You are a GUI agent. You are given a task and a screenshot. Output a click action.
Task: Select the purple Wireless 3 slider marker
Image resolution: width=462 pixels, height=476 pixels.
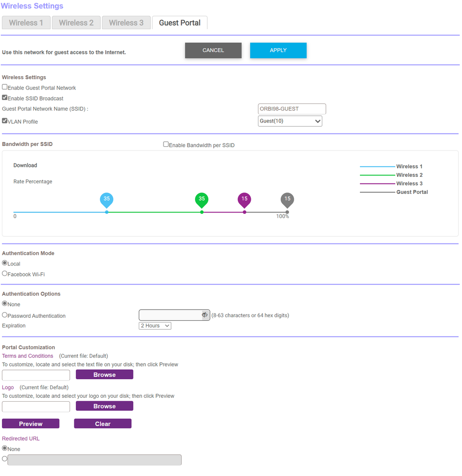[245, 200]
